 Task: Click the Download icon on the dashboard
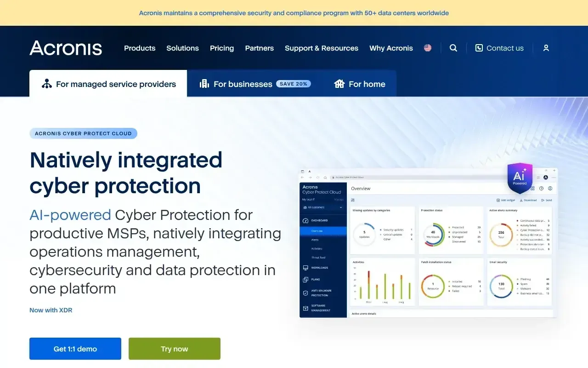point(520,200)
